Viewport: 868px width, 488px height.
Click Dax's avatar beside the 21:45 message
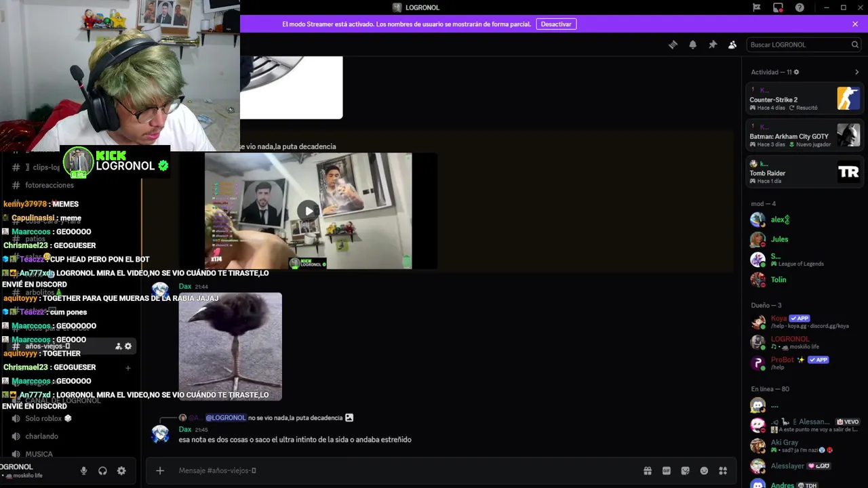(x=161, y=434)
